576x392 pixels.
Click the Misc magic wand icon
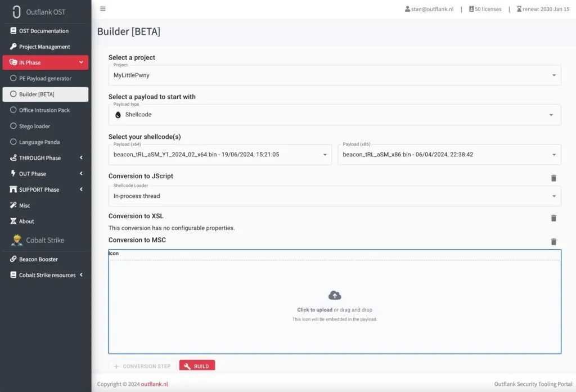13,205
